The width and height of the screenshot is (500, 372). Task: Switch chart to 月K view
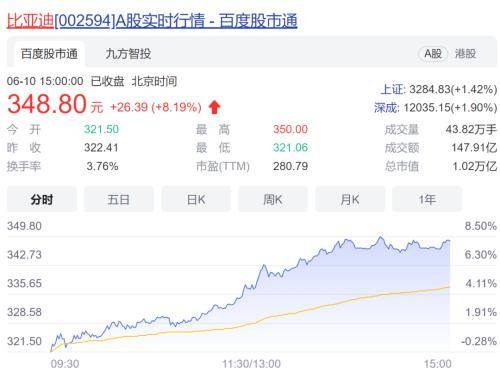coord(350,200)
